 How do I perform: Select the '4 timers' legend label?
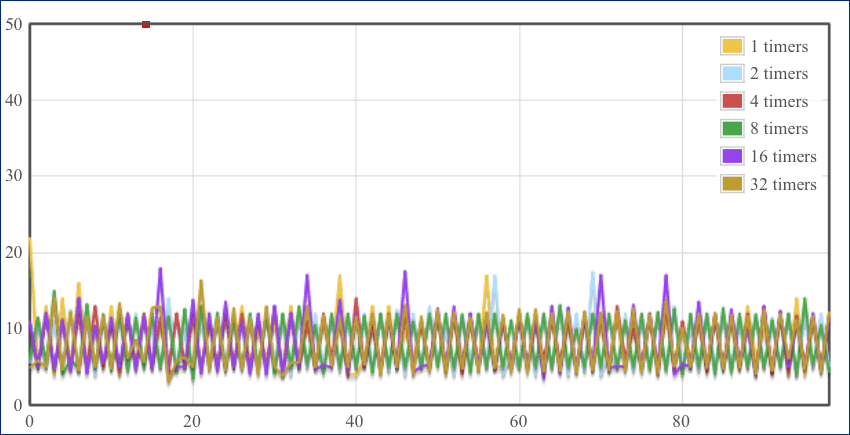click(779, 102)
